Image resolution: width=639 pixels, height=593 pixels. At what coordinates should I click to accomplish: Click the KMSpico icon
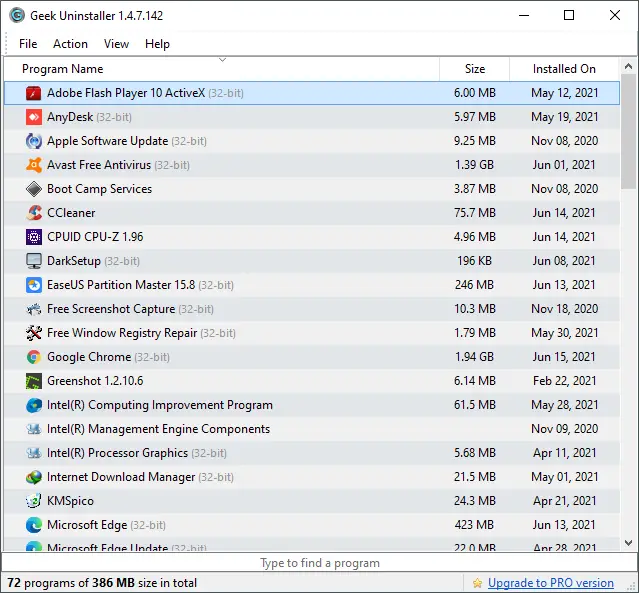(x=33, y=501)
